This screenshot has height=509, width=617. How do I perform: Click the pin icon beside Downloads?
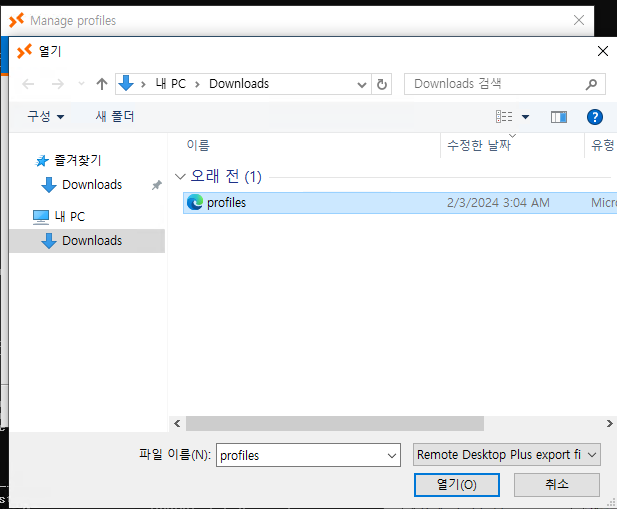(x=157, y=185)
